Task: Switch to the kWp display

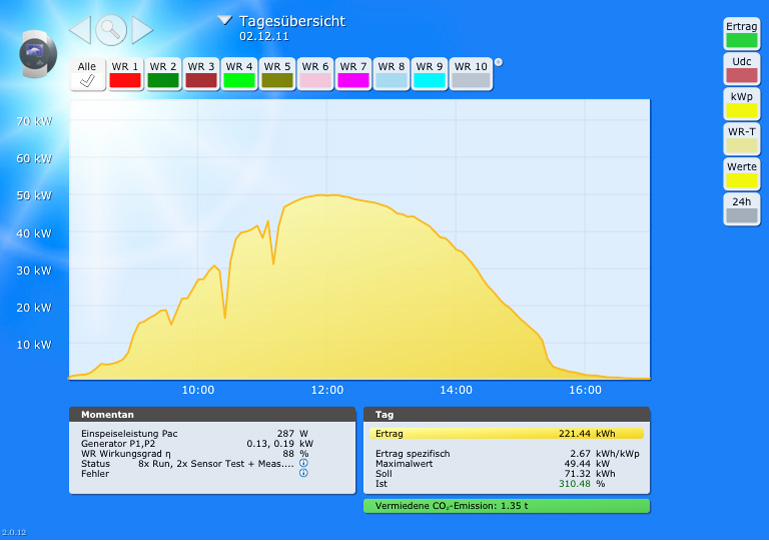Action: pos(741,103)
